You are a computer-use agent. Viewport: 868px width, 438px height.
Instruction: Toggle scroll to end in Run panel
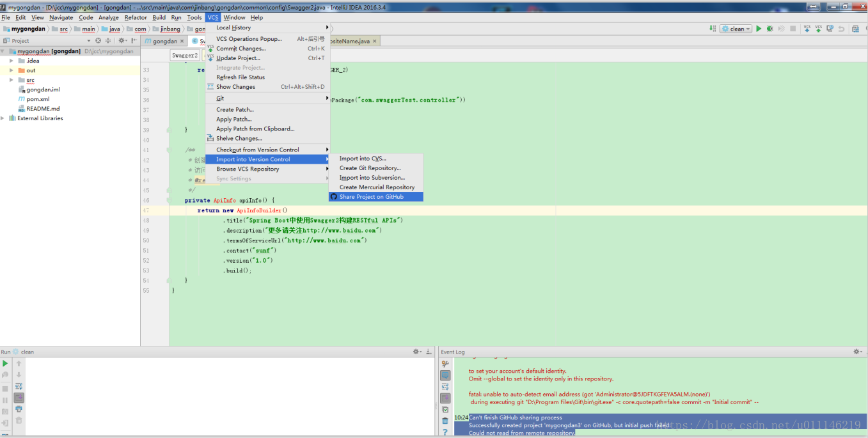(x=19, y=398)
